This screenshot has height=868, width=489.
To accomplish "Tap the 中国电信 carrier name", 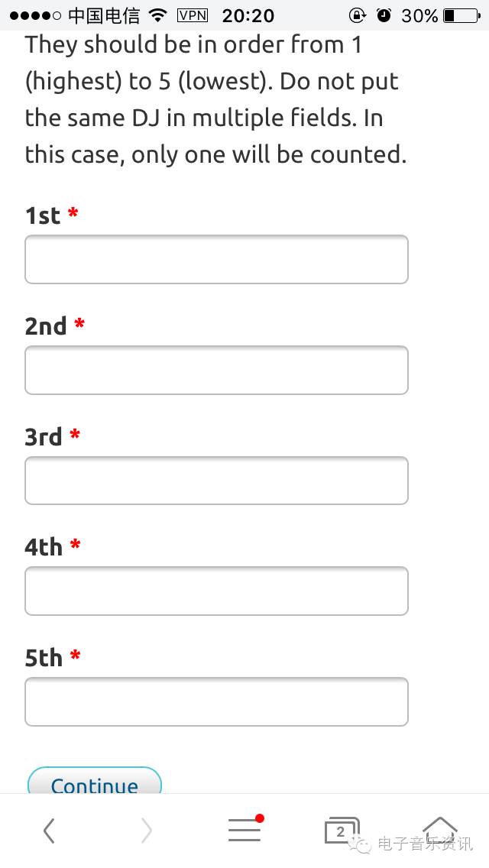I will pos(104,15).
